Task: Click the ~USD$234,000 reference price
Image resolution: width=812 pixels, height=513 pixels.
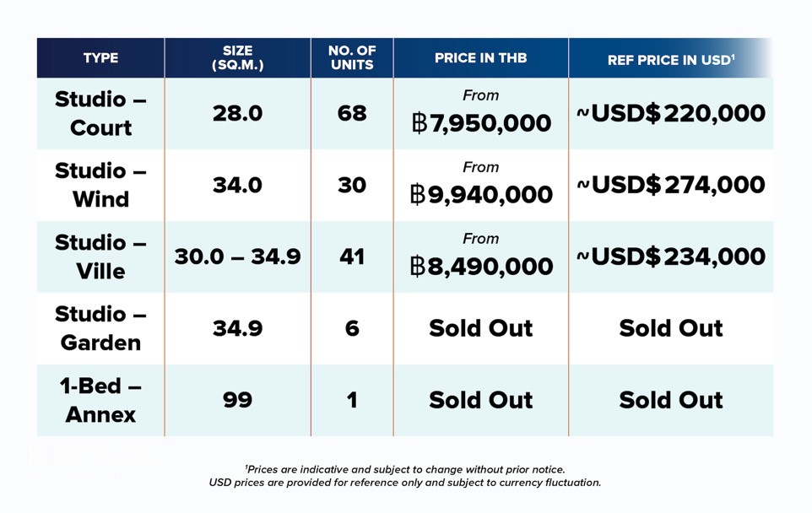Action: 671,256
